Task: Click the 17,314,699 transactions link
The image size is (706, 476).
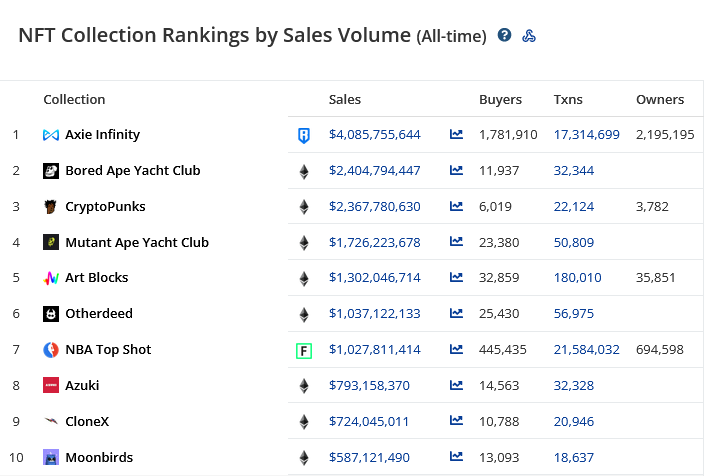Action: coord(587,135)
